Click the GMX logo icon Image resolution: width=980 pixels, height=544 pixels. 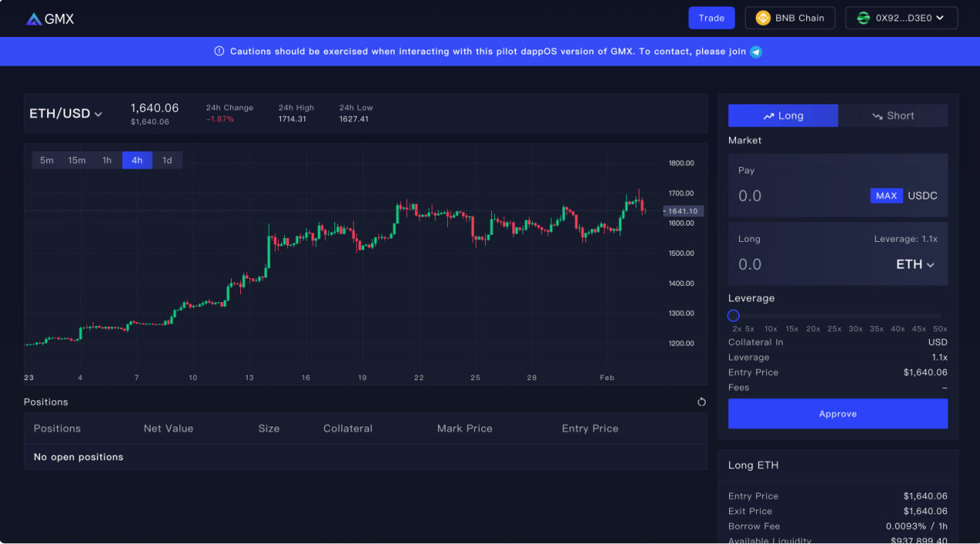tap(33, 19)
